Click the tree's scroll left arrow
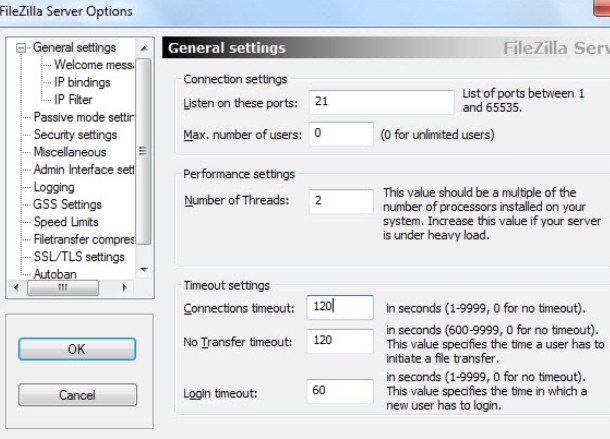The image size is (610, 439). [16, 288]
